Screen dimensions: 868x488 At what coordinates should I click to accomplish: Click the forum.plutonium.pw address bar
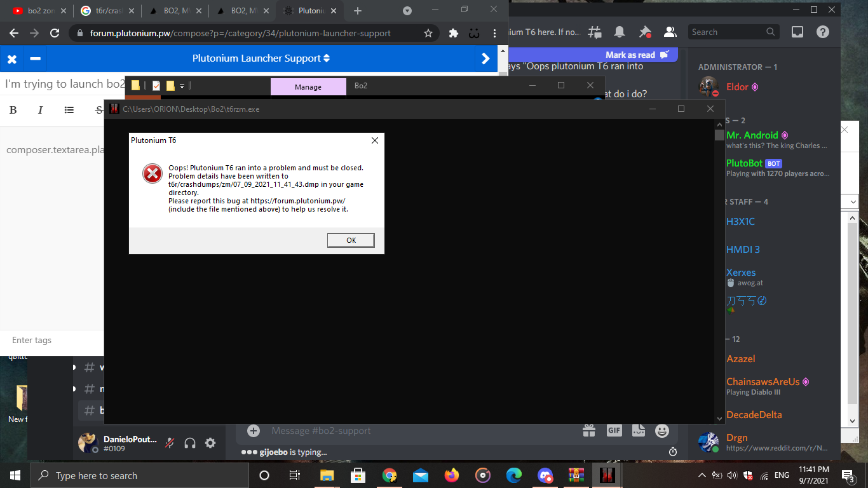click(x=240, y=33)
